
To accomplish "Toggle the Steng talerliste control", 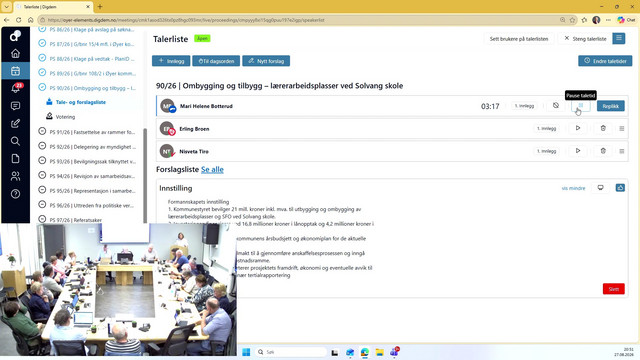I will pyautogui.click(x=585, y=39).
